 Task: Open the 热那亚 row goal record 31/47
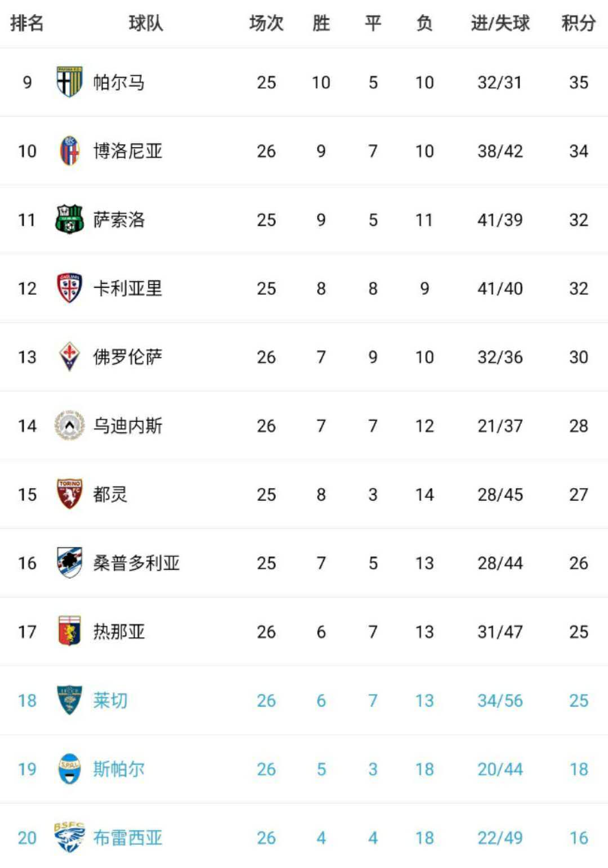click(500, 632)
